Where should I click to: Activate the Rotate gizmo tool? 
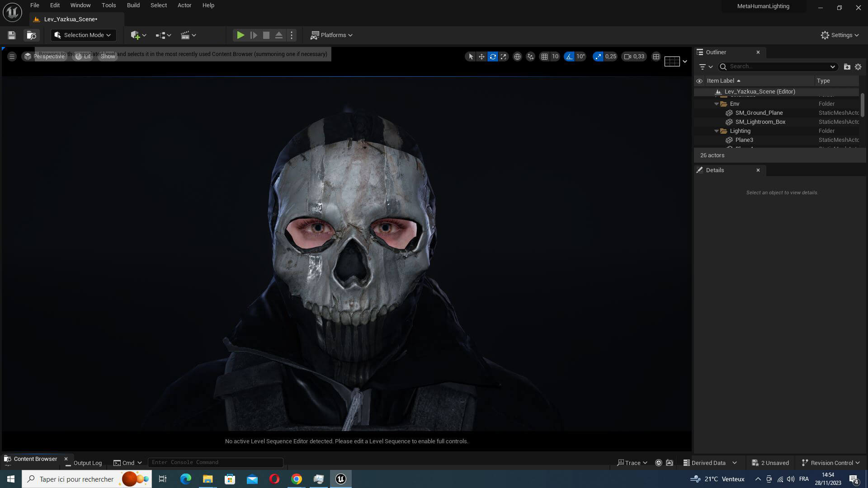(x=493, y=56)
